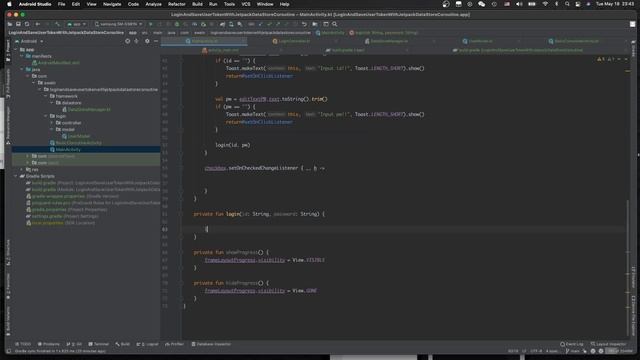Screen dimensions: 640x360
Task: Click the Sync/Reload toolbar icon
Action: 27,24
